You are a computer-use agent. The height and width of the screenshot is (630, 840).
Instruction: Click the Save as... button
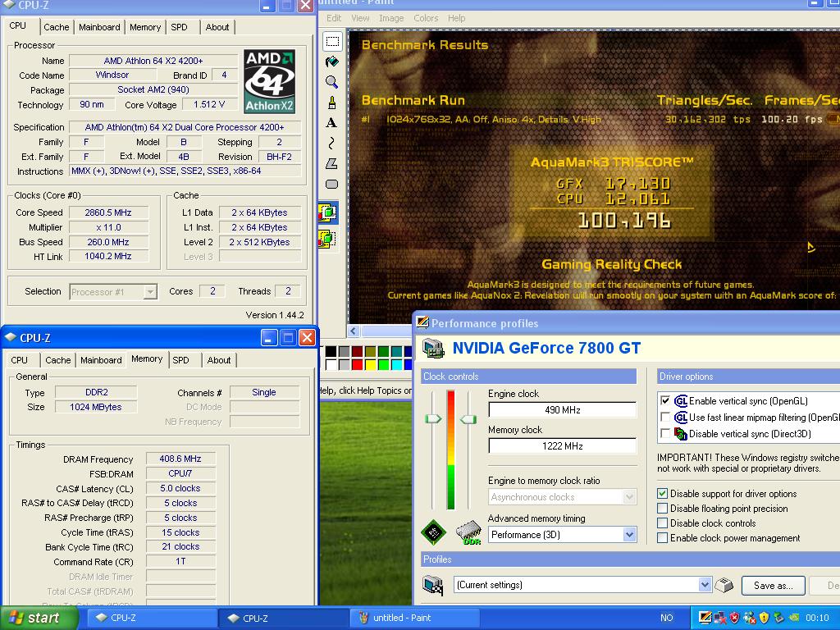(x=774, y=586)
